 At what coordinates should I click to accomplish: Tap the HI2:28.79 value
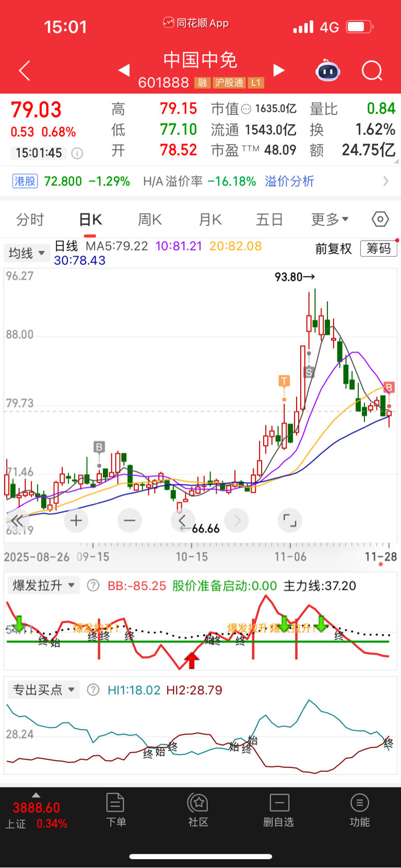point(194,690)
